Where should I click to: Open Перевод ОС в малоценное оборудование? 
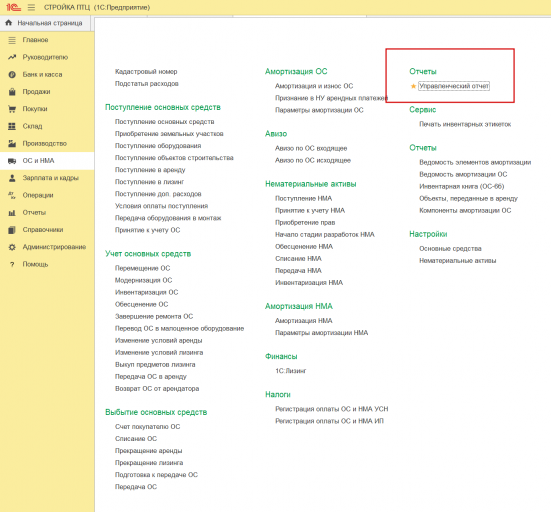pos(180,329)
